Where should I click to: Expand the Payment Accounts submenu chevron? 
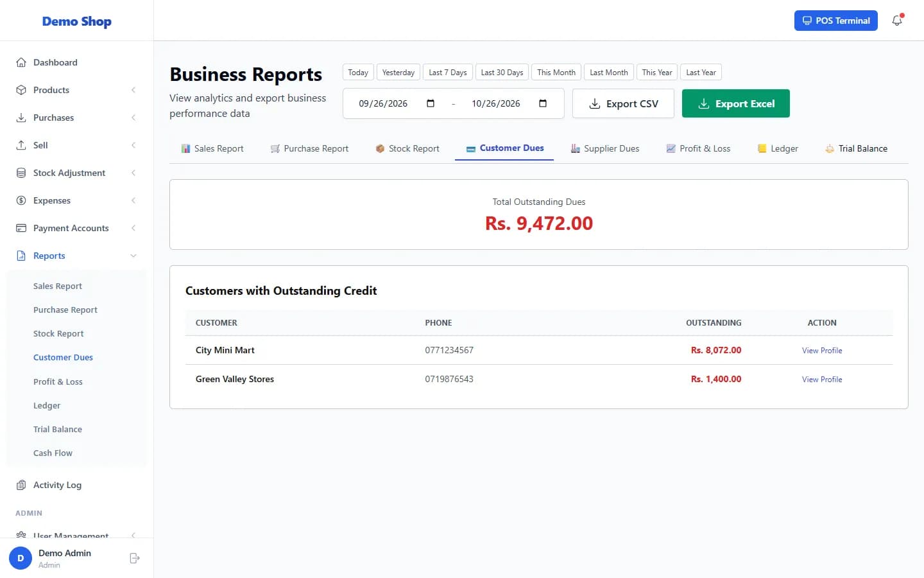pyautogui.click(x=133, y=228)
